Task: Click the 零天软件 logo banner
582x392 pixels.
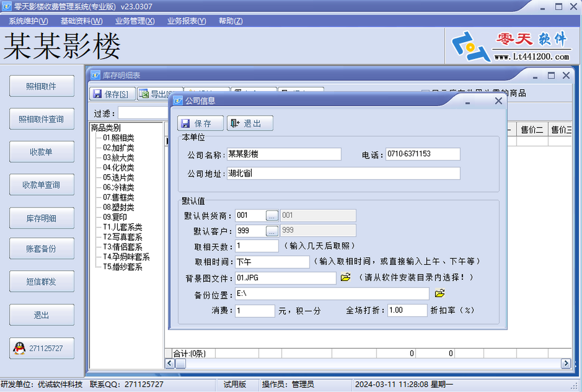Action: coord(512,46)
